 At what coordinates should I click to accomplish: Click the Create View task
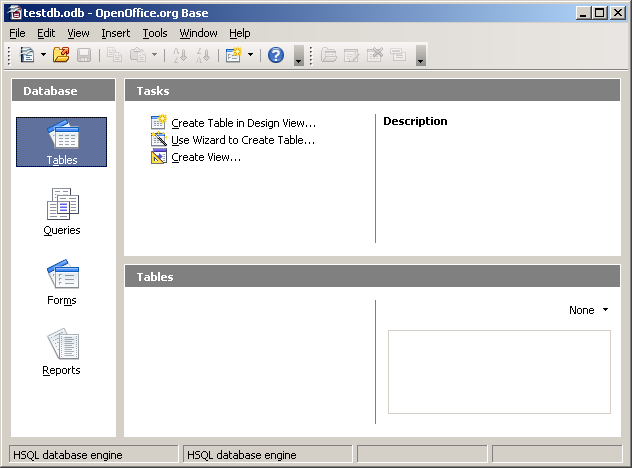(196, 157)
